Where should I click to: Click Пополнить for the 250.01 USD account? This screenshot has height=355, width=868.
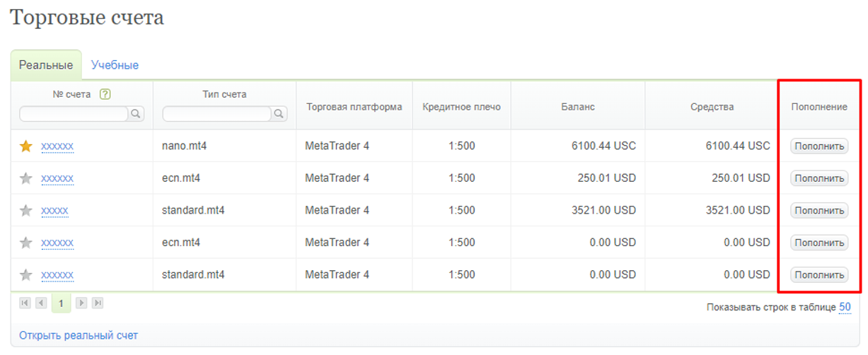coord(819,178)
